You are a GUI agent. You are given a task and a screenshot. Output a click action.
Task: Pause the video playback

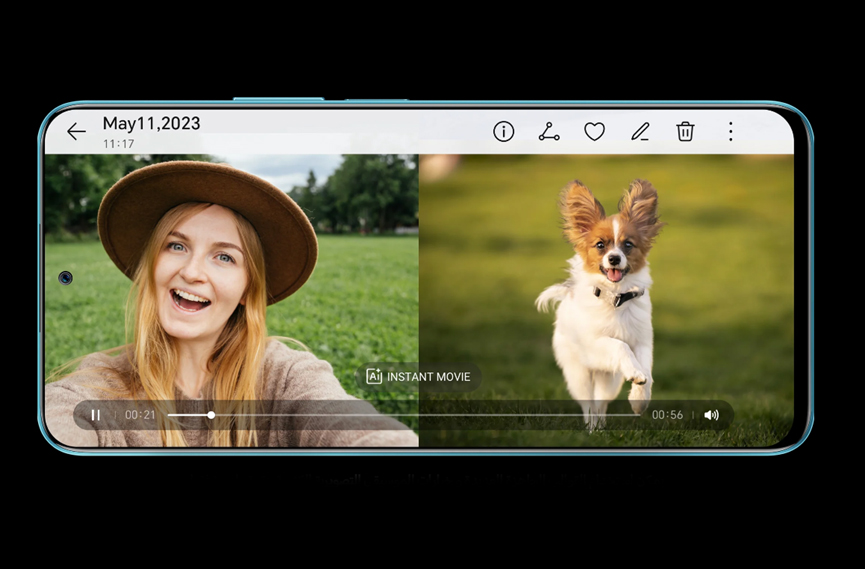coord(96,415)
